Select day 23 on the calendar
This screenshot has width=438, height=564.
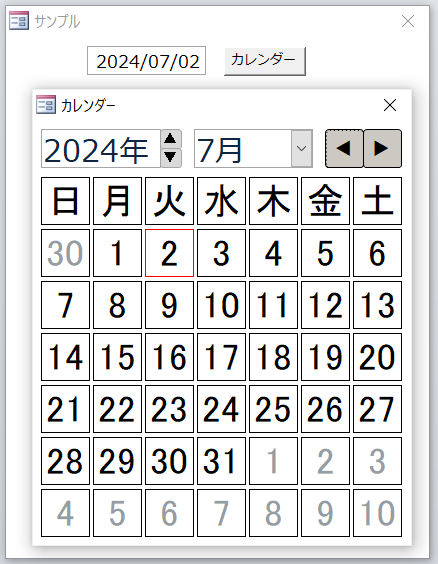(x=169, y=409)
